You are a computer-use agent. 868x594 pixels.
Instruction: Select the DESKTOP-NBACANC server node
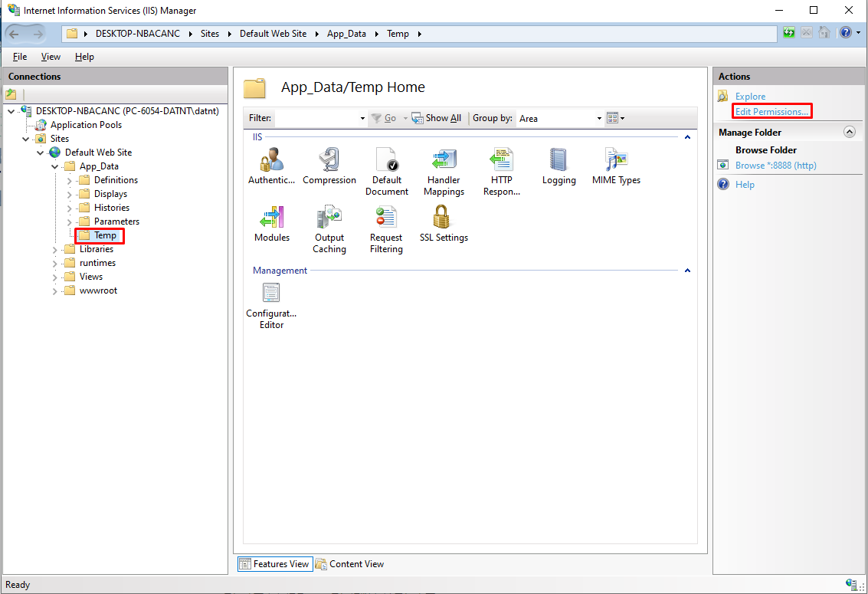pos(126,110)
